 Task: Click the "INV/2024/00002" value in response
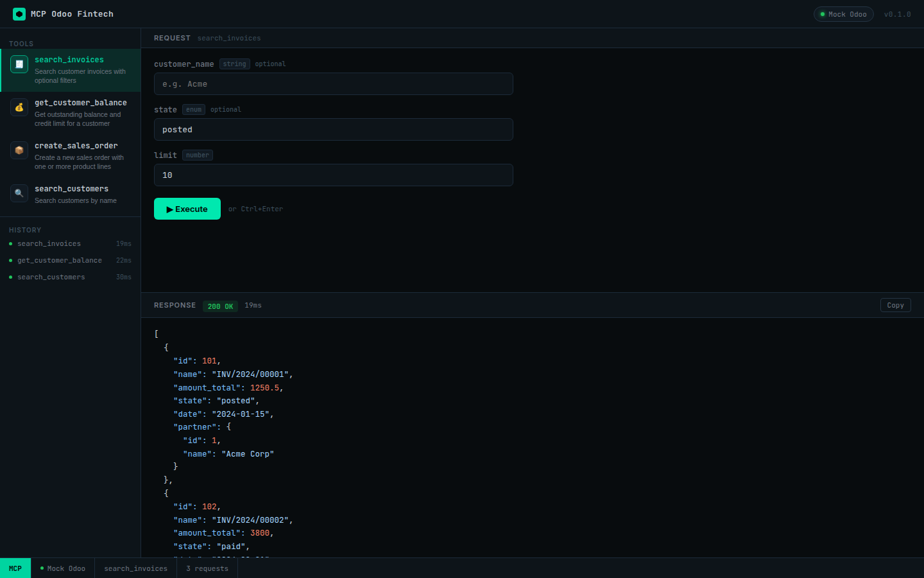(x=250, y=520)
